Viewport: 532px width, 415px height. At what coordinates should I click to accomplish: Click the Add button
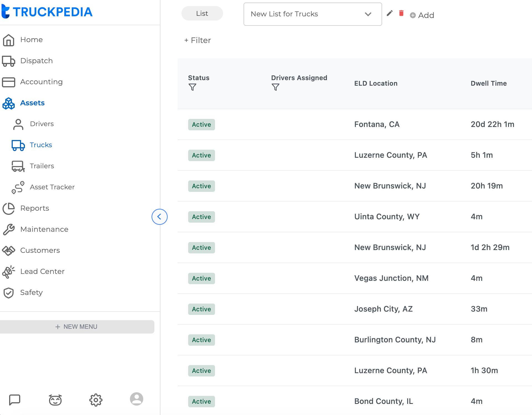[x=422, y=15]
